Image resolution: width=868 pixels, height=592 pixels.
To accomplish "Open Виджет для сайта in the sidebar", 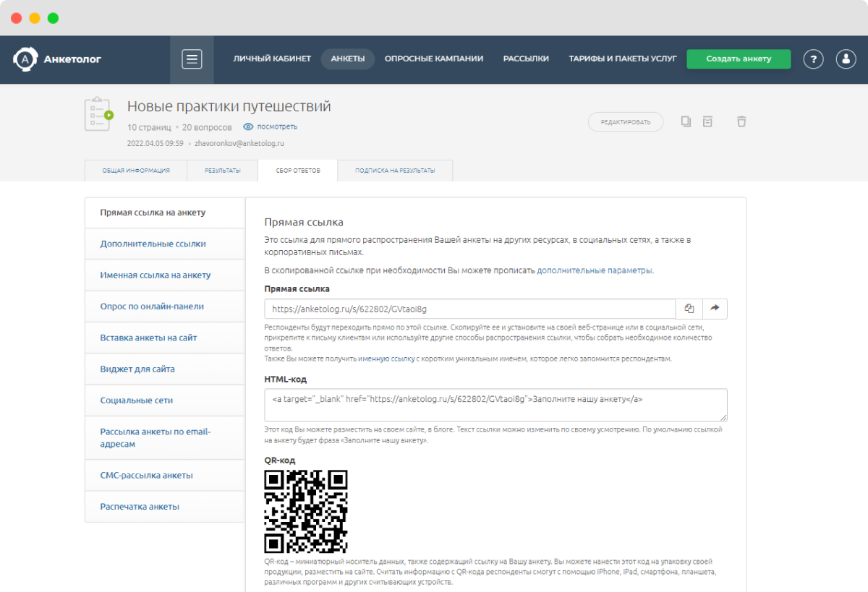I will (137, 369).
